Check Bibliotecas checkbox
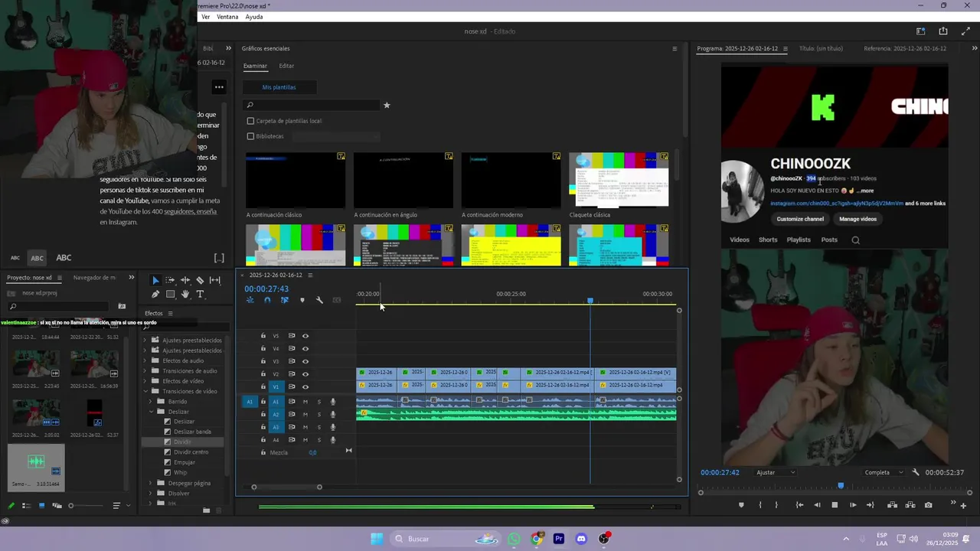The width and height of the screenshot is (980, 551). coord(250,136)
